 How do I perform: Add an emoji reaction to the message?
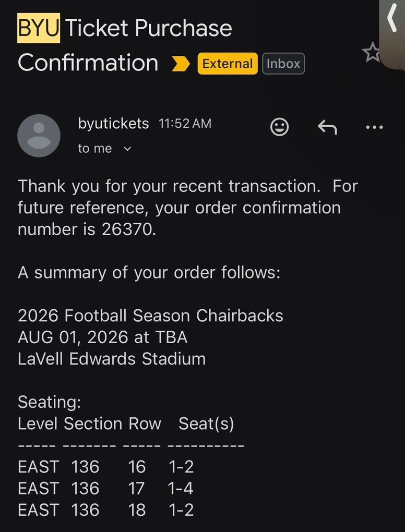click(x=280, y=127)
